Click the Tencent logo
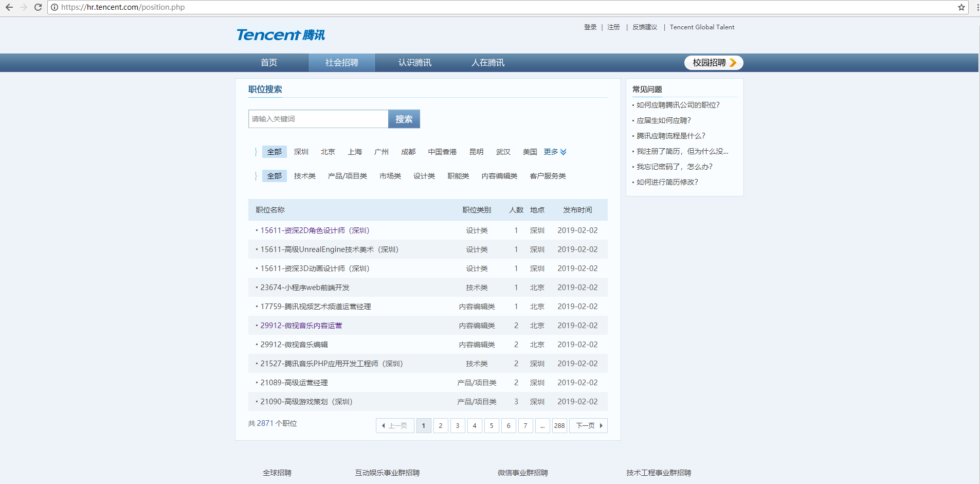The width and height of the screenshot is (980, 484). pyautogui.click(x=281, y=35)
